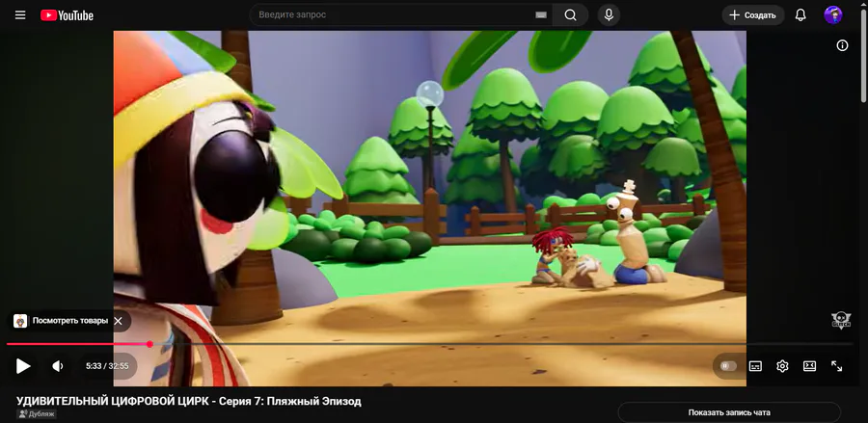Toggle the autoplay switch
Screen dimensions: 868x423
[728, 366]
